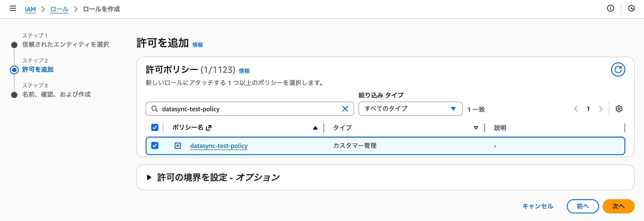Expand datasync-test-policy row details plus icon
644x221 pixels.
click(x=177, y=146)
